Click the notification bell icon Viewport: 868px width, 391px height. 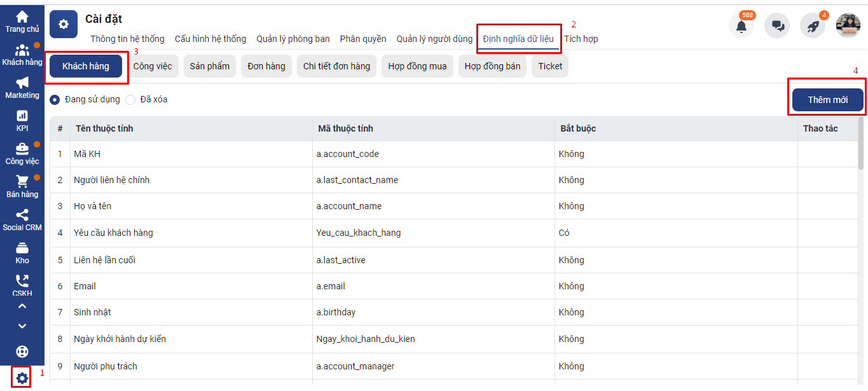tap(741, 26)
